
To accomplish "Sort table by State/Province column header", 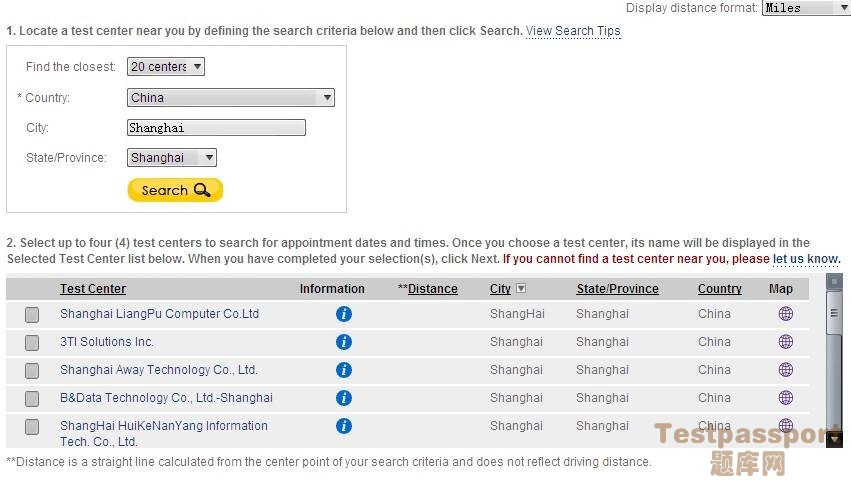I will tap(618, 289).
